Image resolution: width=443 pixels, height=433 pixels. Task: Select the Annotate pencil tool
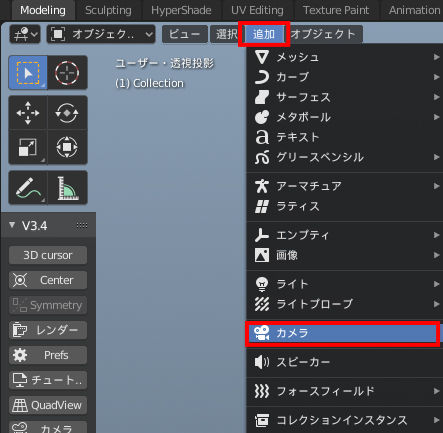[28, 188]
